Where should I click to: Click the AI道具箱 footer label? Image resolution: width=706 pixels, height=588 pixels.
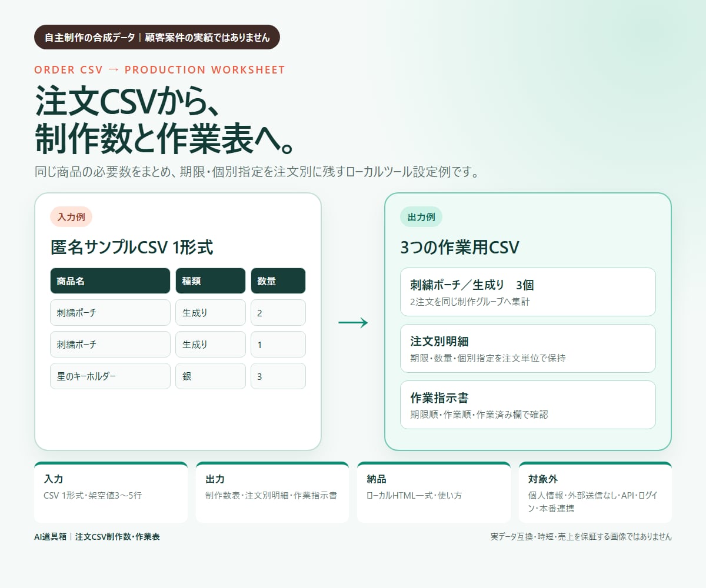point(51,537)
